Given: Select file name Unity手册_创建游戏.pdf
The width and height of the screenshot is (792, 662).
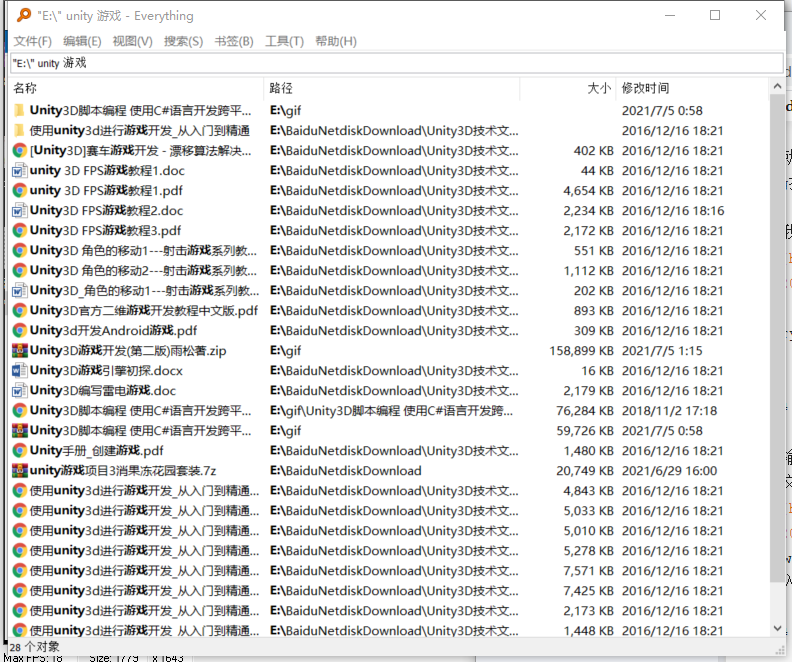Looking at the screenshot, I should (x=96, y=450).
